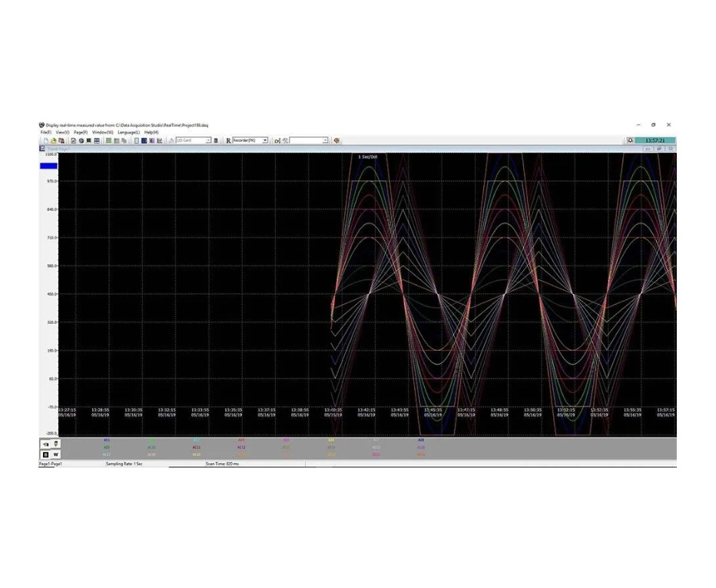Click the New file toolbar icon
Viewport: 716px width, 588px height.
(45, 140)
